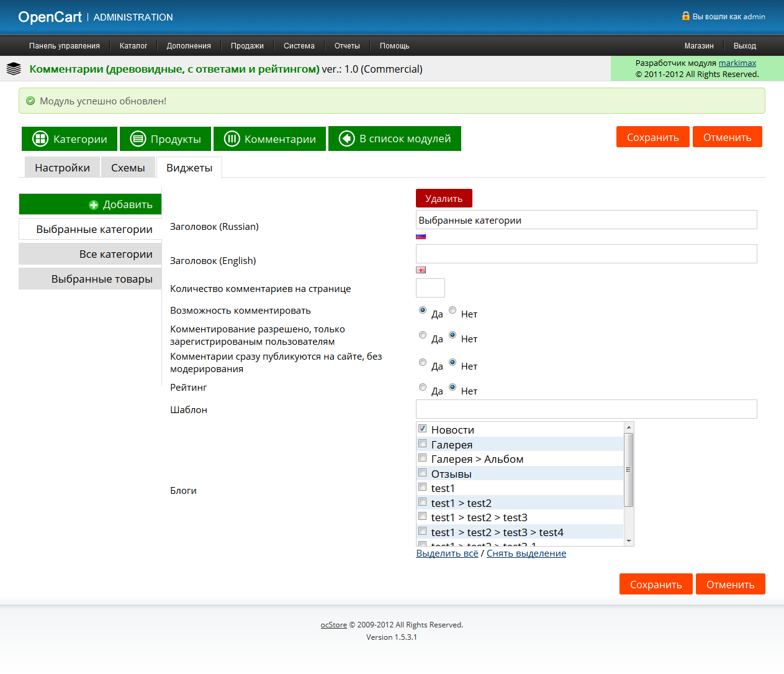Click Выход to log out
Screen dimensions: 784x674
coord(745,46)
